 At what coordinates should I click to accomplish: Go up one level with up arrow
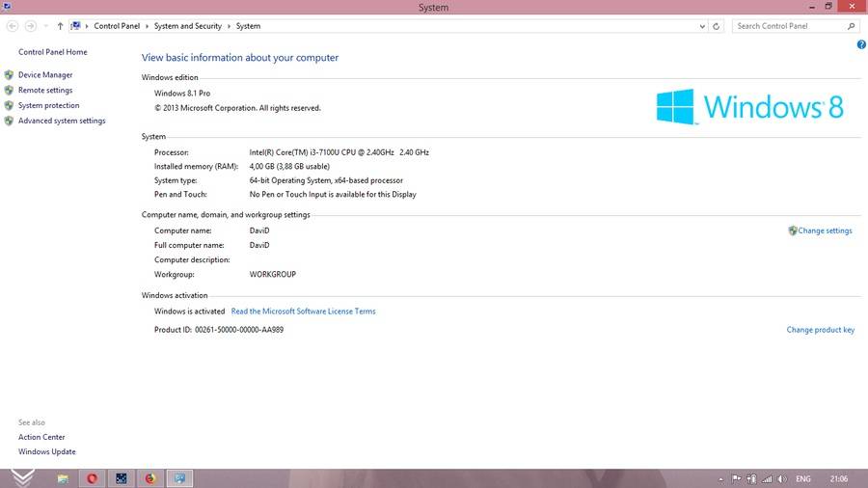(60, 26)
